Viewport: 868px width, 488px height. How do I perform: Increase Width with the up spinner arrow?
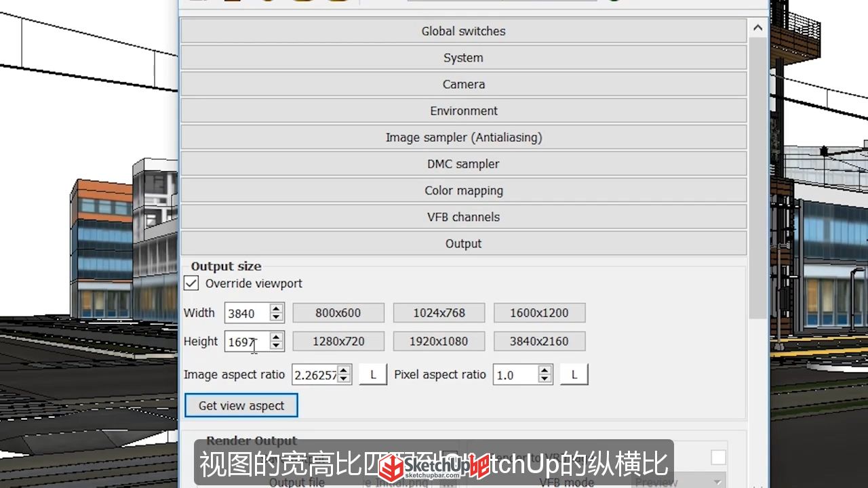(276, 308)
